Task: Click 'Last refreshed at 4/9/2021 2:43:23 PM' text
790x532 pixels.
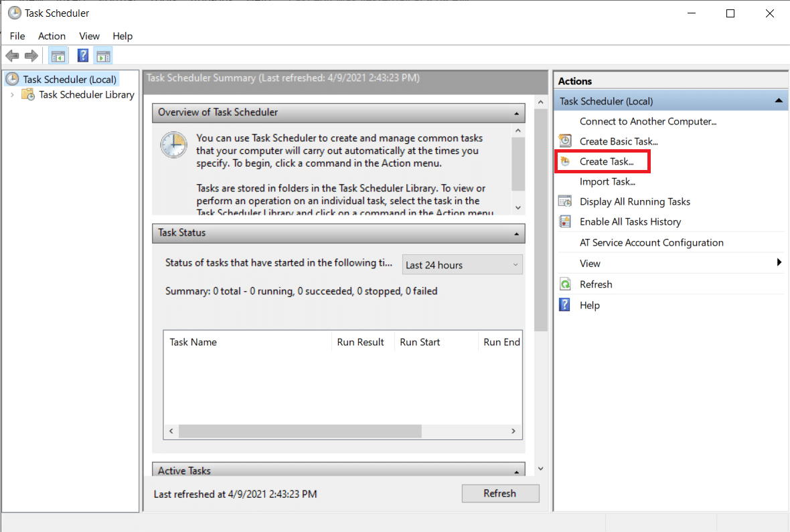Action: 235,495
